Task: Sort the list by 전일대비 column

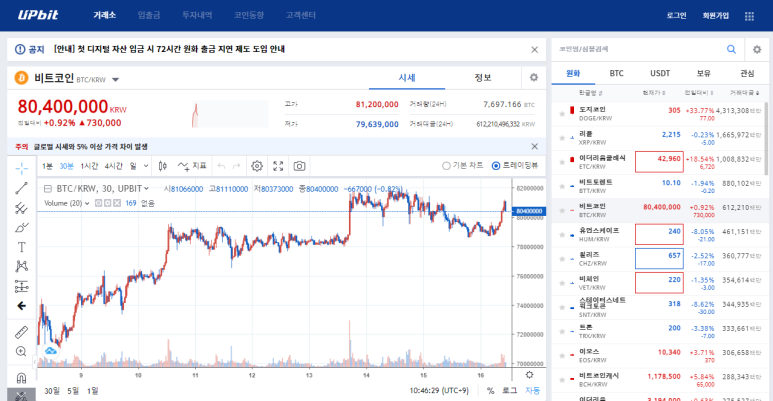Action: pyautogui.click(x=699, y=93)
